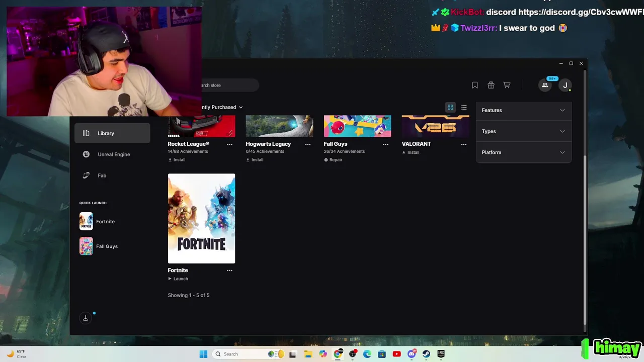Click '26/34 Achievements' under Fall Guys
This screenshot has height=362, width=644.
pos(345,151)
